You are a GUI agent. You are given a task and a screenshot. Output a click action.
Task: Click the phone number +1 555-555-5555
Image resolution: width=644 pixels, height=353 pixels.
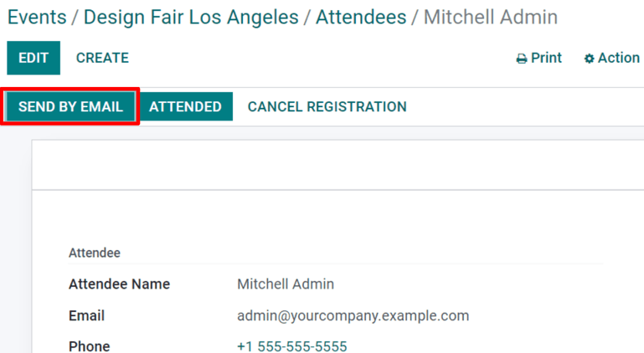tap(291, 346)
